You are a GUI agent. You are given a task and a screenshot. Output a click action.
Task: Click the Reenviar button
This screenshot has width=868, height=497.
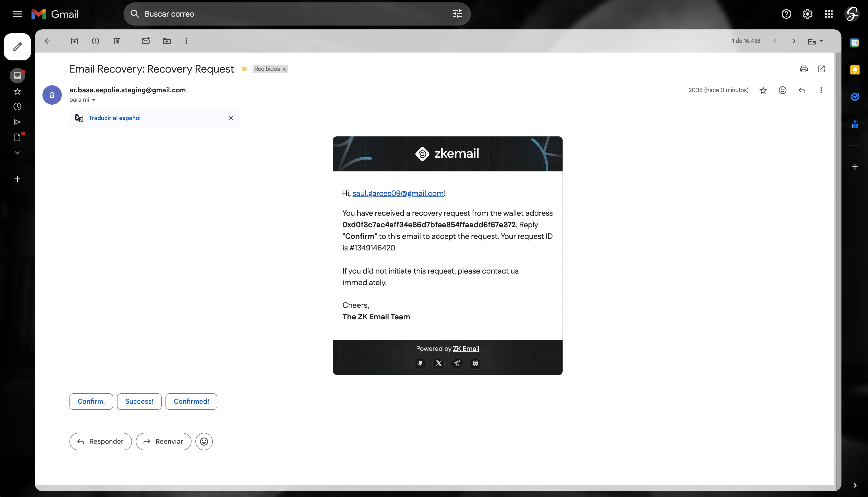pos(163,442)
